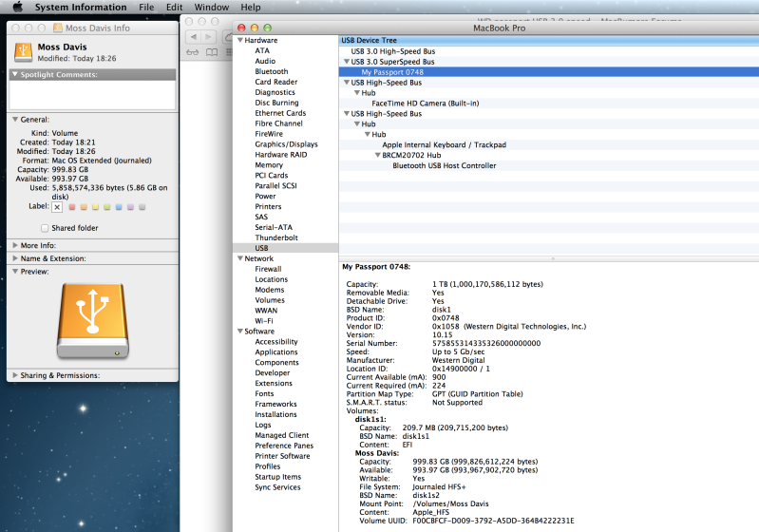
Task: Choose the red label color
Action: pyautogui.click(x=72, y=207)
